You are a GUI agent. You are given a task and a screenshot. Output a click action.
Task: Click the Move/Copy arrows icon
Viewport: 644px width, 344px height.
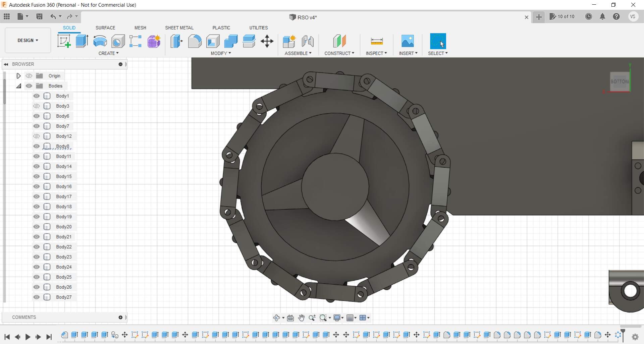(x=267, y=41)
